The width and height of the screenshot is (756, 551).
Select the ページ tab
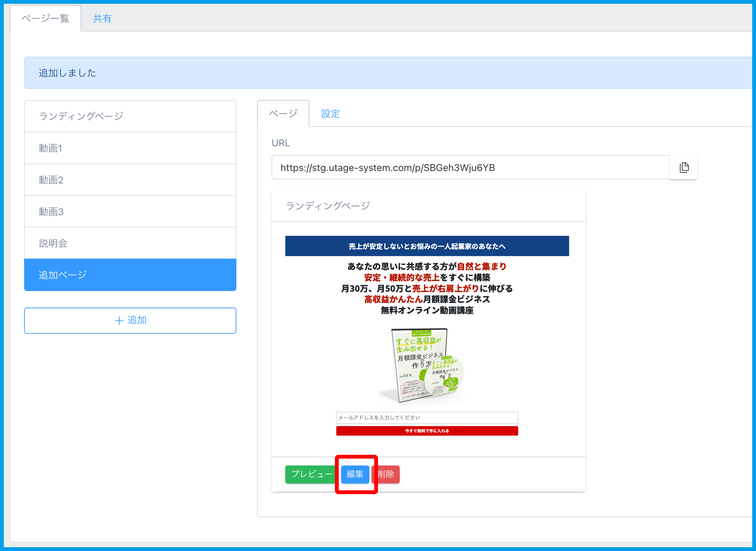[283, 114]
